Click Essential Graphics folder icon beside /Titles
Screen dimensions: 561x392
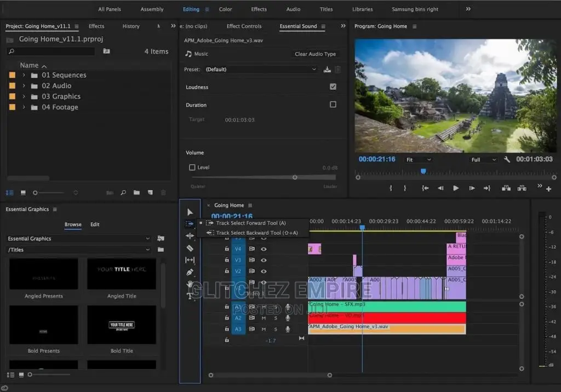[161, 250]
